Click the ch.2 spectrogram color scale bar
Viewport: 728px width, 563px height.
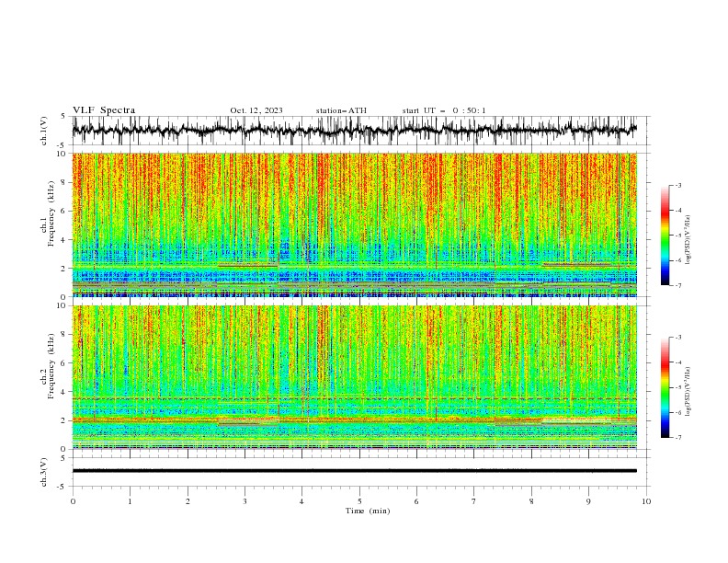(665, 387)
